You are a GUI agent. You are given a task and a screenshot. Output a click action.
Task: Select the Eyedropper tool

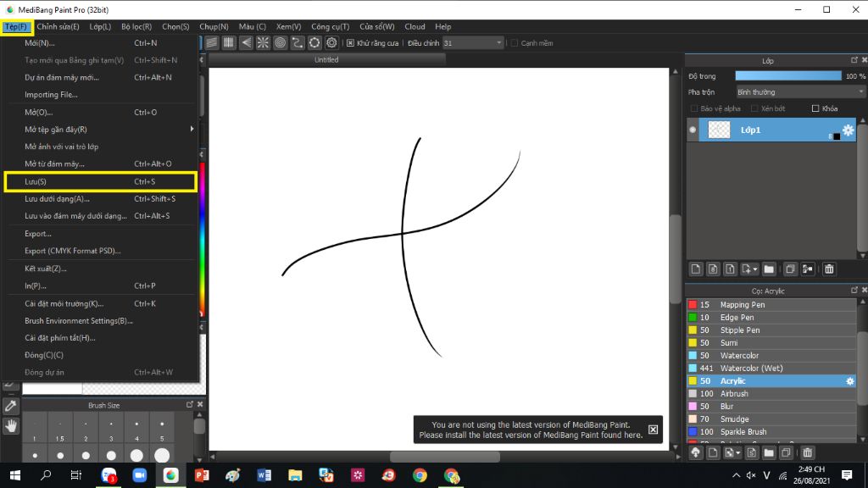pyautogui.click(x=11, y=406)
